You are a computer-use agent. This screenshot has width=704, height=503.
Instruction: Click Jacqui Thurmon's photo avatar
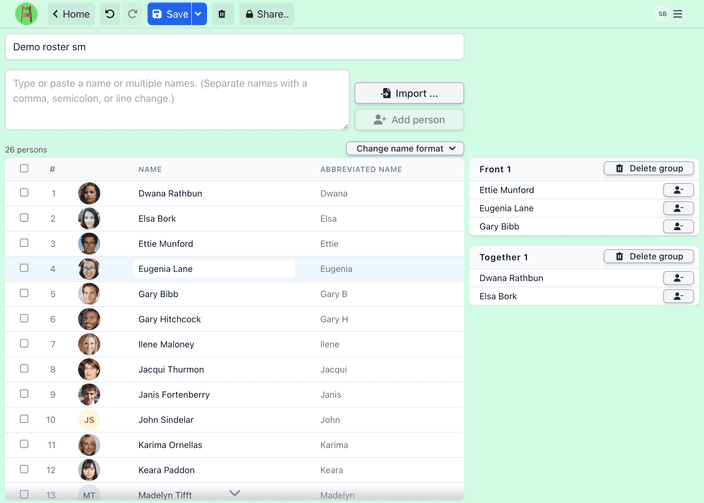(89, 369)
